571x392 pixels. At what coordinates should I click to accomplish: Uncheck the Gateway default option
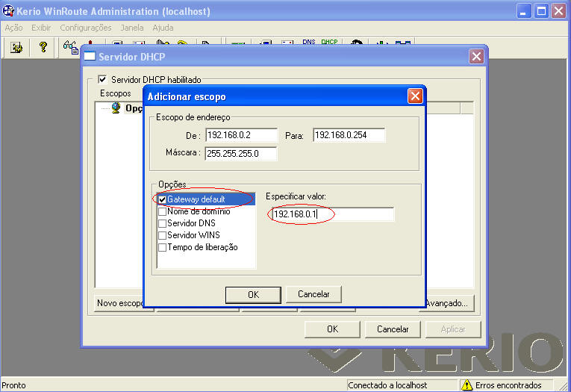162,199
